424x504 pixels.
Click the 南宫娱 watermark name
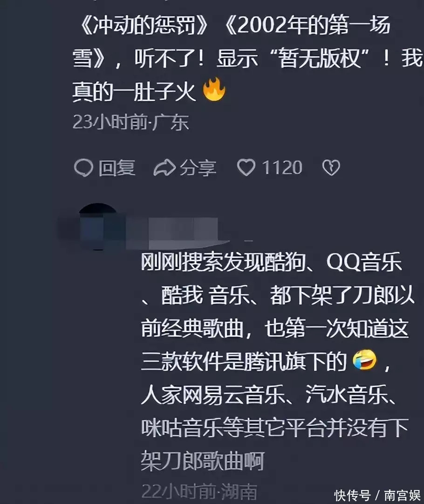[402, 495]
